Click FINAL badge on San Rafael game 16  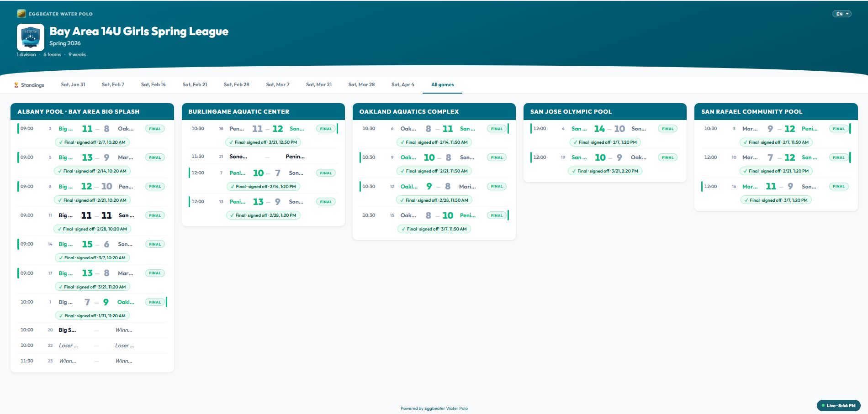click(x=838, y=186)
